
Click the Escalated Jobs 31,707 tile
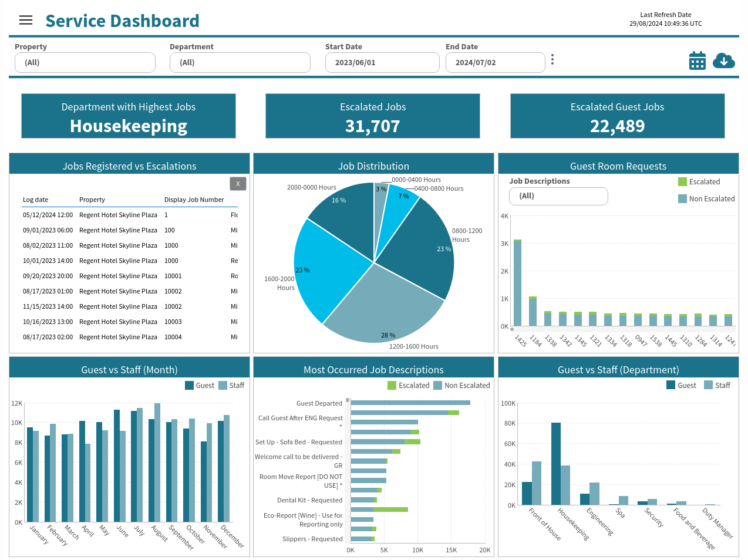[373, 116]
